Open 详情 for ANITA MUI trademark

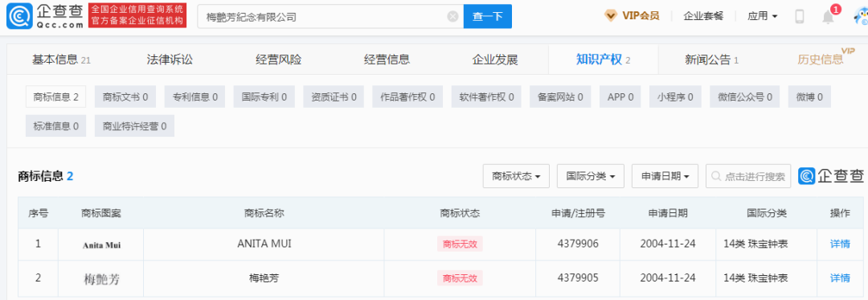click(x=840, y=244)
